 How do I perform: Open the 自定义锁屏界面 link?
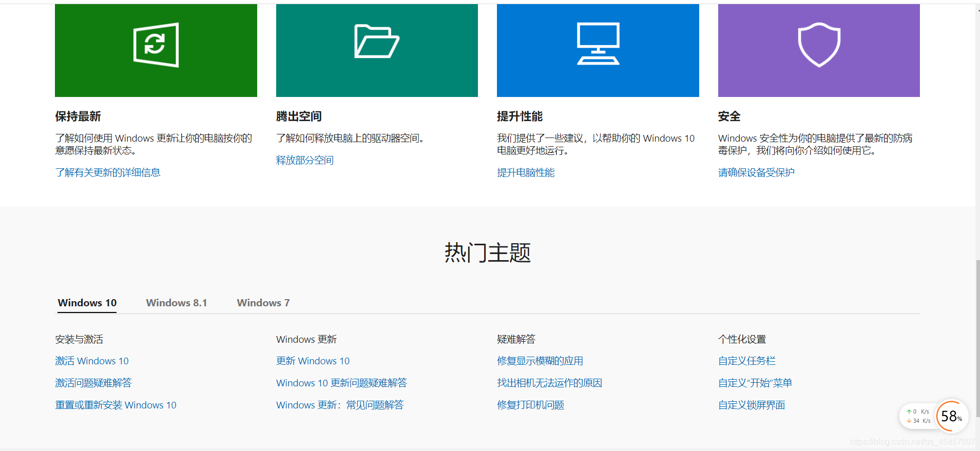(752, 405)
